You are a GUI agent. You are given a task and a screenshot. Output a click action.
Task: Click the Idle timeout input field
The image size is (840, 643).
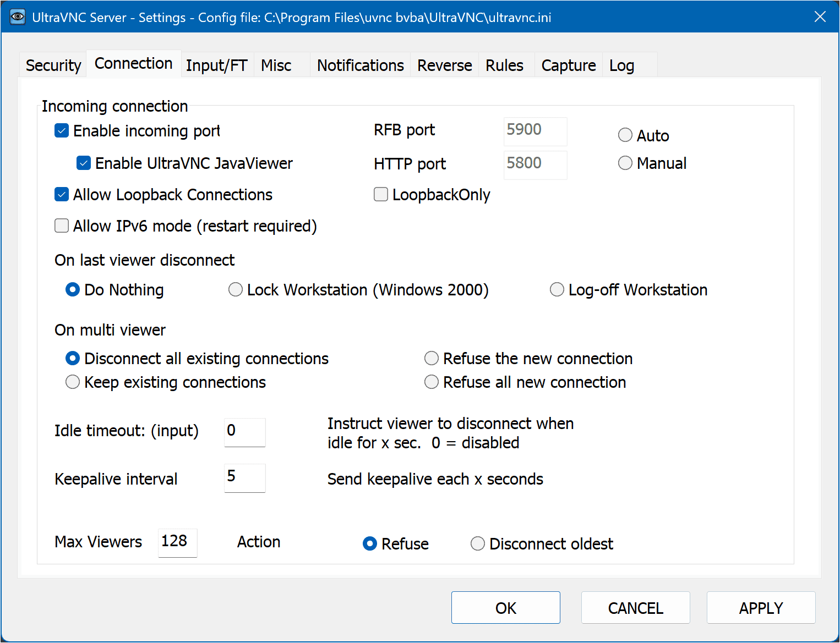pos(244,432)
